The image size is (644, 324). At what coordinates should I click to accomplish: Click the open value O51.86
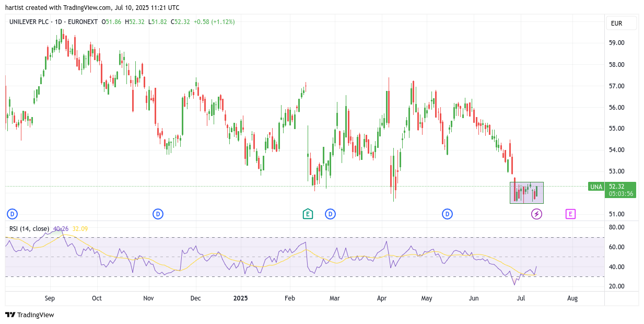pyautogui.click(x=111, y=22)
